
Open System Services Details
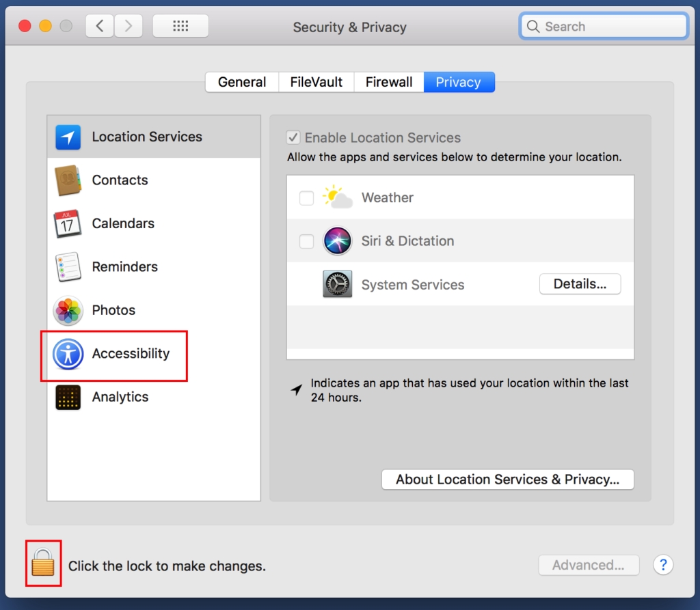(x=580, y=284)
